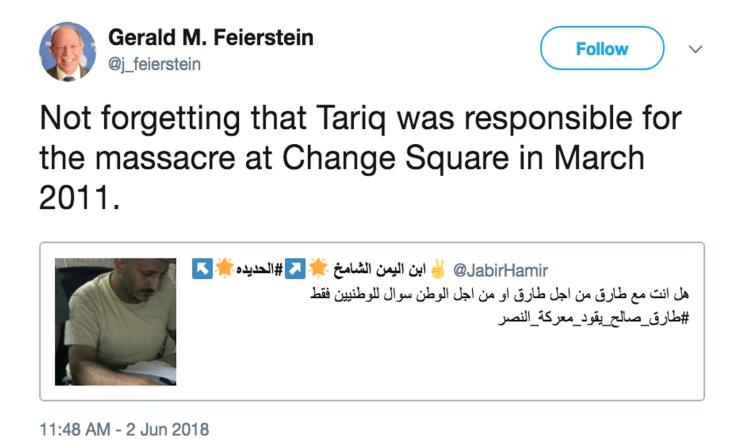Expand the chevron menu beside Follow

(x=695, y=48)
